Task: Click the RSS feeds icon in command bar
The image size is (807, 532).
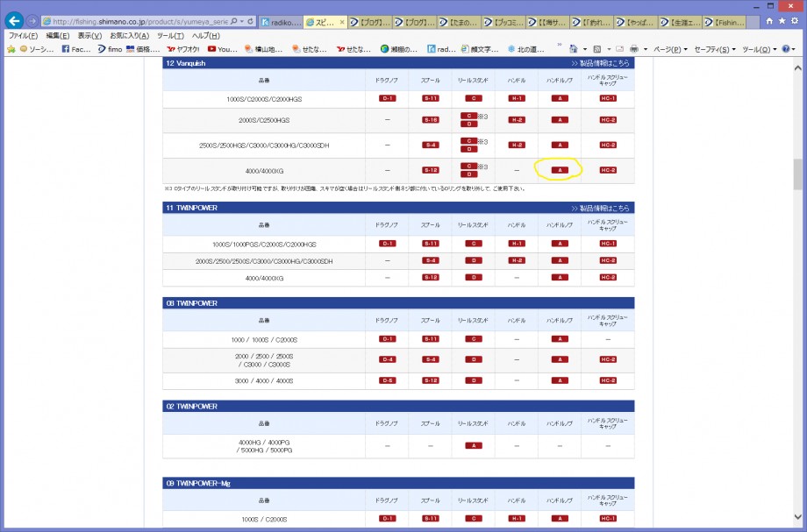Action: click(x=597, y=49)
